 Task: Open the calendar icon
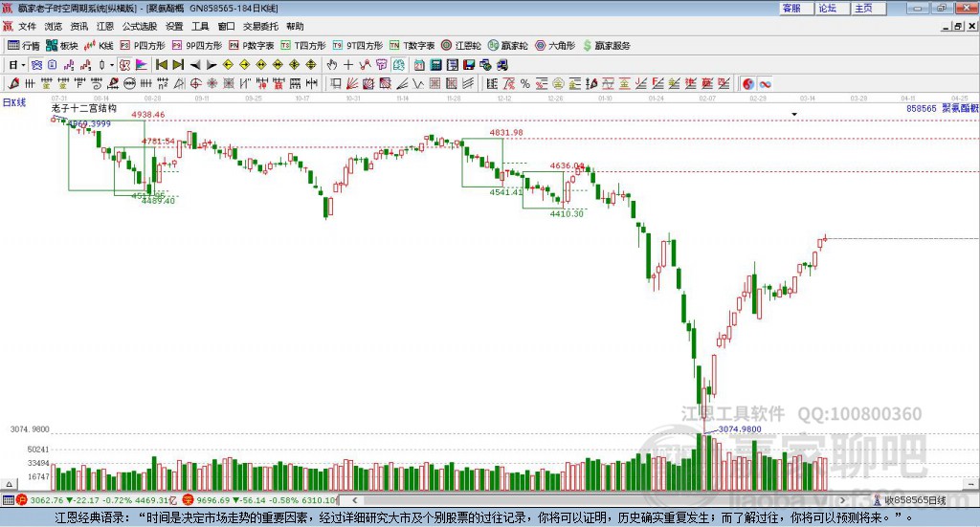click(x=419, y=65)
